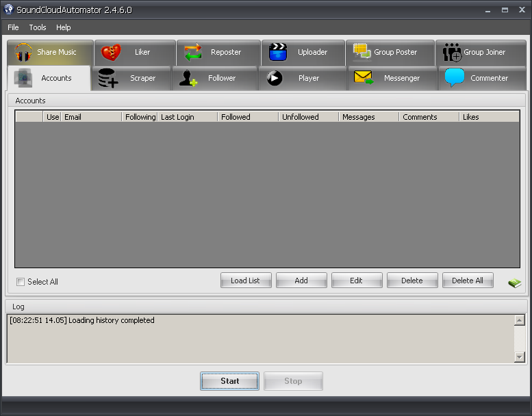Click the Group Poster chat icon

click(x=362, y=52)
